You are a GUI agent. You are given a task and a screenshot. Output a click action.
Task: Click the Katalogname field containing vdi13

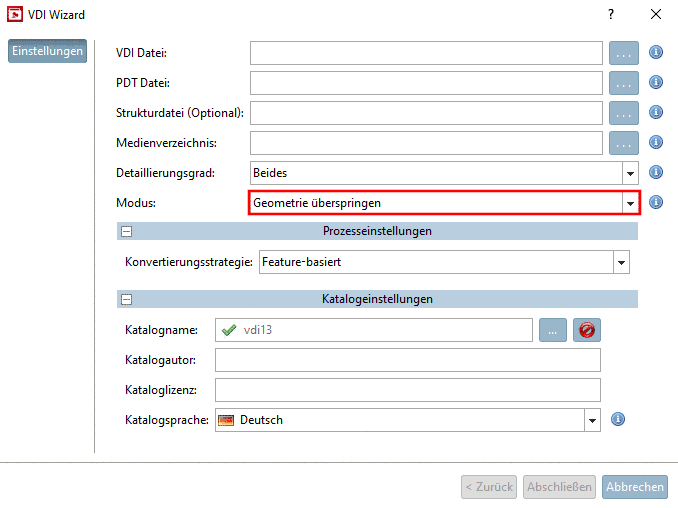click(x=374, y=330)
